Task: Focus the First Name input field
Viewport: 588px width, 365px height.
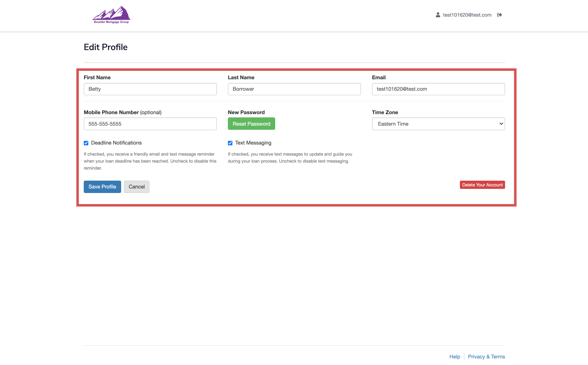Action: [150, 89]
